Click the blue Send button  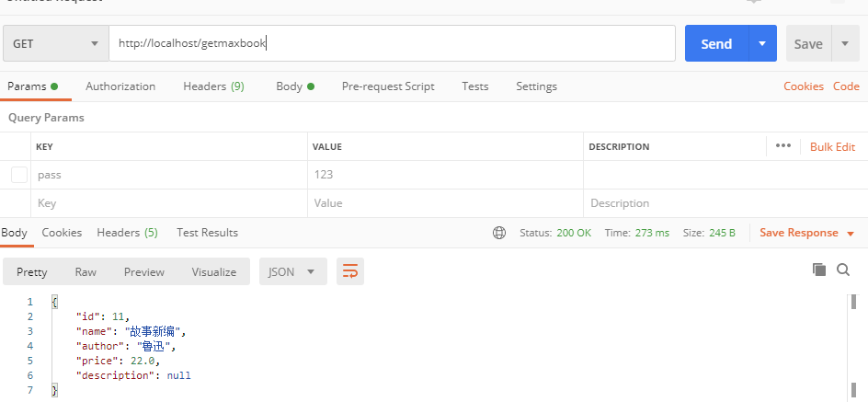[717, 43]
